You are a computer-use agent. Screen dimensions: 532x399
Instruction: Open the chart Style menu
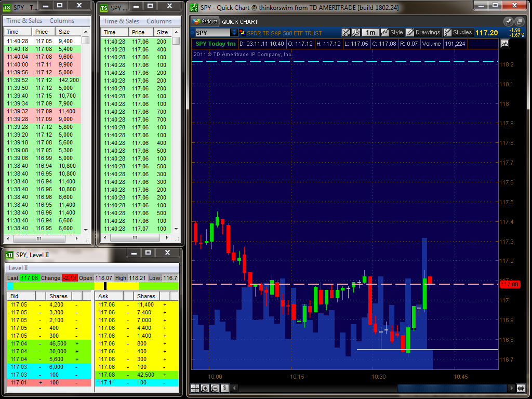click(392, 33)
